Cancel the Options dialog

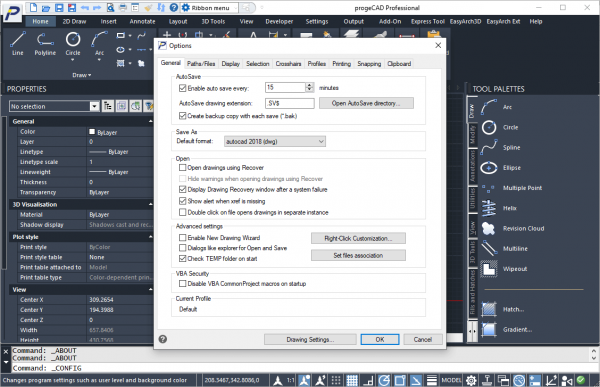[x=422, y=340]
